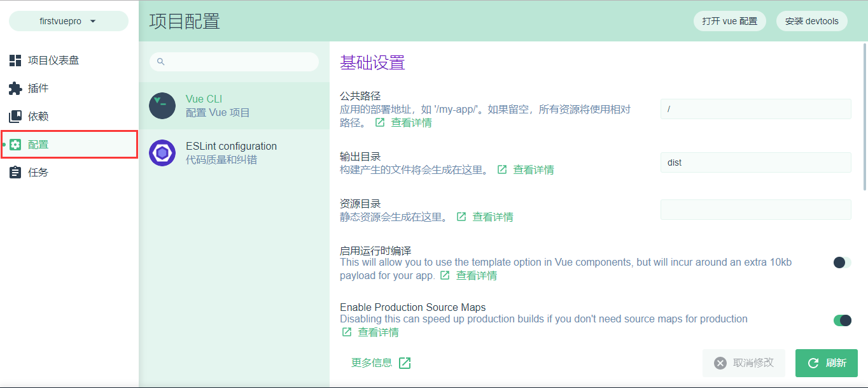Viewport: 868px width, 388px height.
Task: Click the gear icon beside 配置
Action: click(15, 145)
